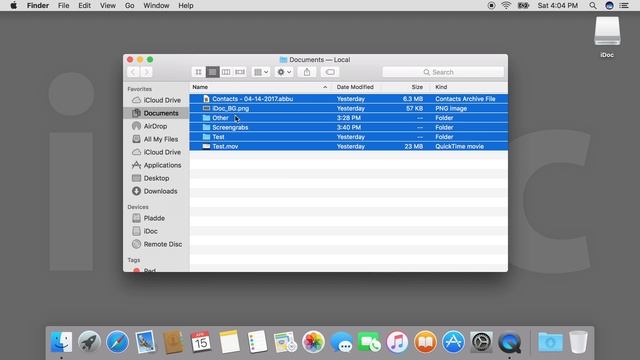Open Launchpad from the Dock
The width and height of the screenshot is (640, 360).
point(89,342)
